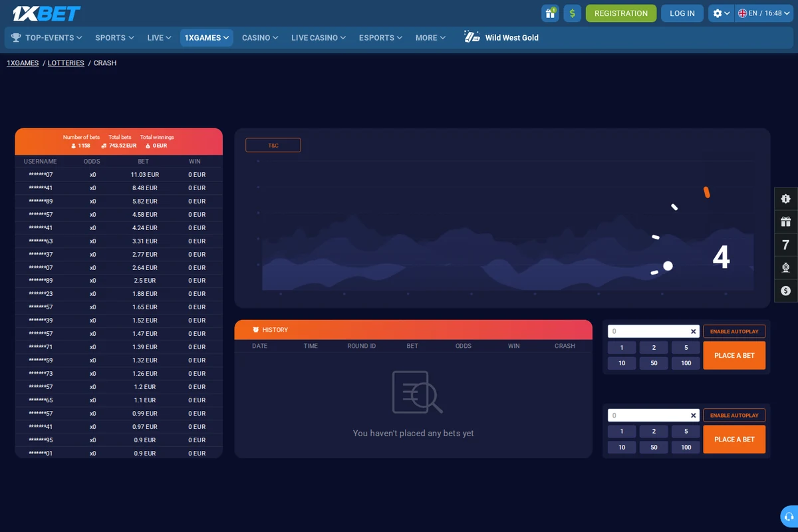
Task: Choose quick amount 100 in the second bet panel
Action: click(686, 448)
